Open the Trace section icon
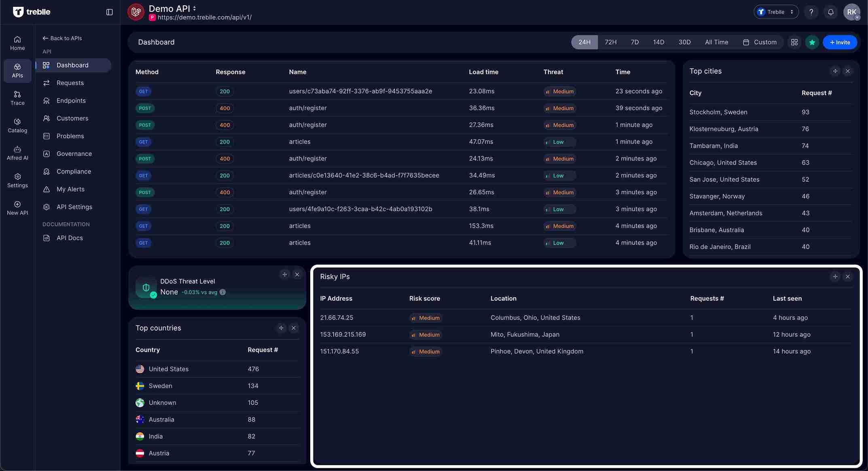The width and height of the screenshot is (868, 471). pyautogui.click(x=17, y=98)
